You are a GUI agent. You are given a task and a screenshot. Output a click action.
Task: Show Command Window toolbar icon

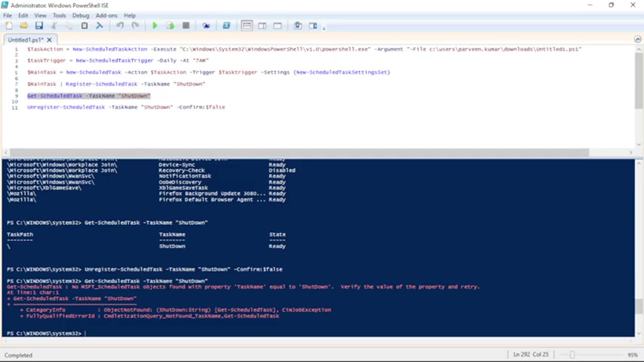pos(297,26)
